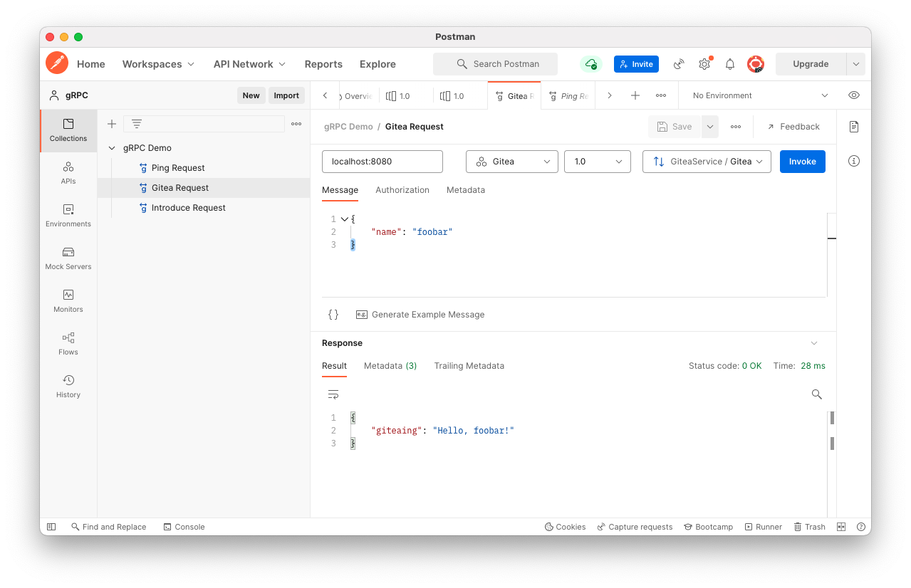The height and width of the screenshot is (588, 911).
Task: Select the Message tab
Action: click(x=340, y=190)
